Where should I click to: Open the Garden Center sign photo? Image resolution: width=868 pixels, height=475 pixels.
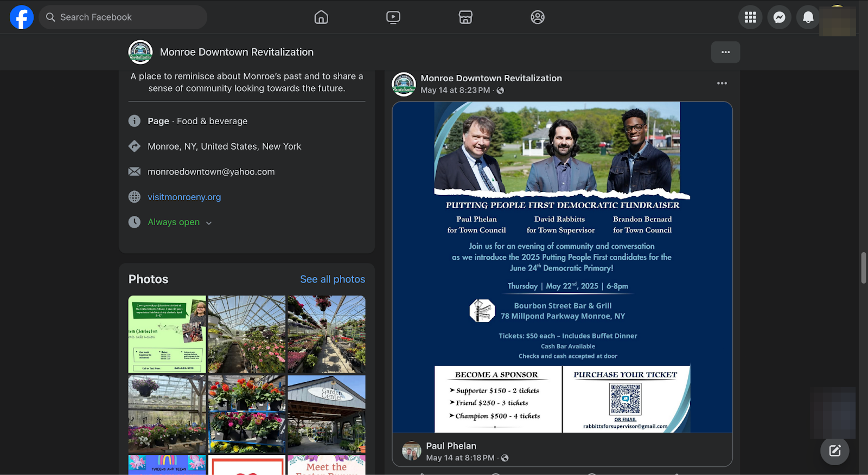pos(327,414)
